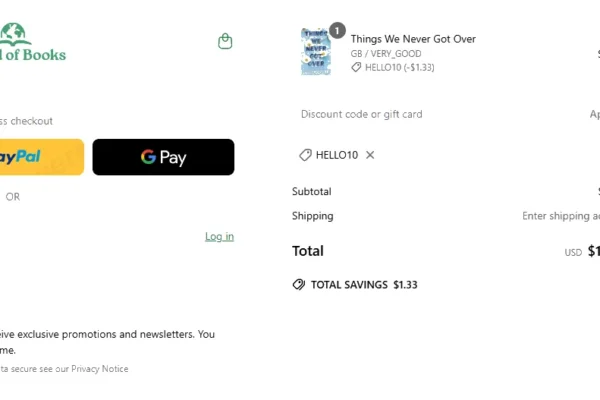This screenshot has width=600, height=400.
Task: Open the shopping bag cart icon
Action: tap(225, 41)
